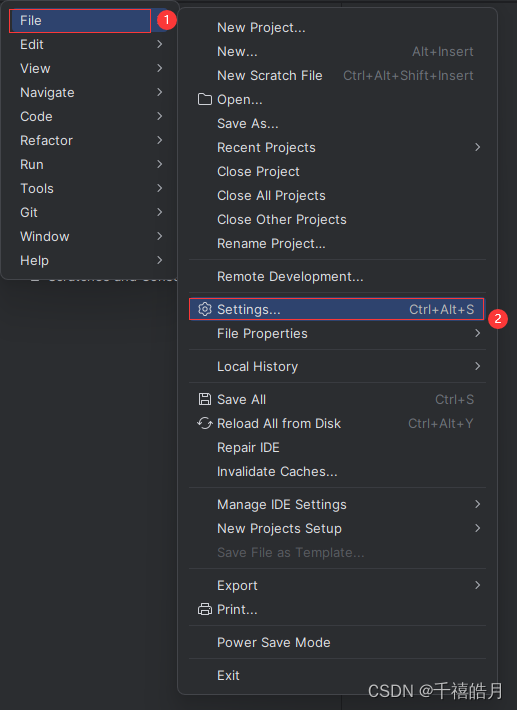Viewport: 517px width, 710px height.
Task: Click the gear icon next to Settings...
Action: pyautogui.click(x=205, y=309)
